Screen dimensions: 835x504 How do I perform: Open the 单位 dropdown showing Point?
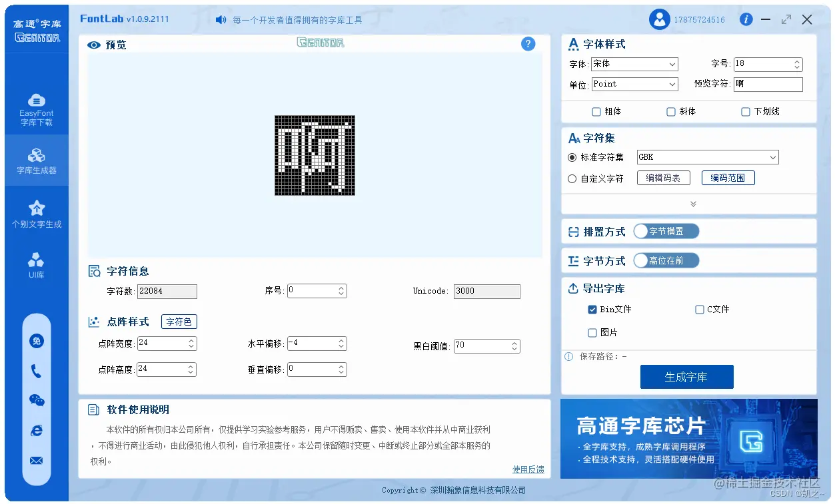coord(634,84)
